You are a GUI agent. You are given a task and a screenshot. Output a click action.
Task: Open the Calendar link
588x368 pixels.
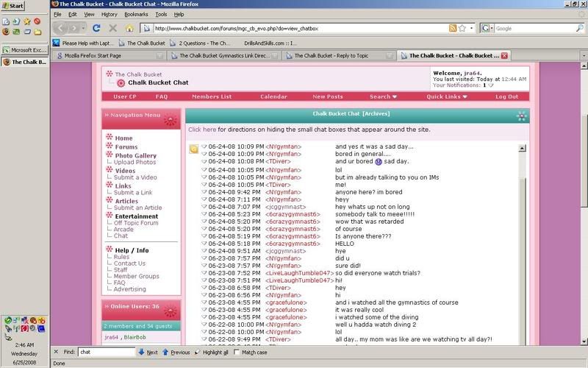pos(273,96)
